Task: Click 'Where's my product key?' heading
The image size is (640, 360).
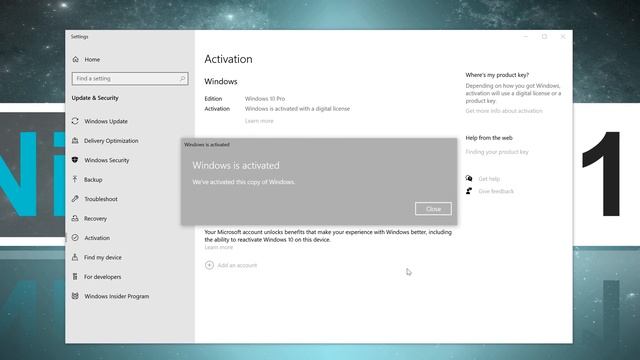Action: [x=497, y=75]
